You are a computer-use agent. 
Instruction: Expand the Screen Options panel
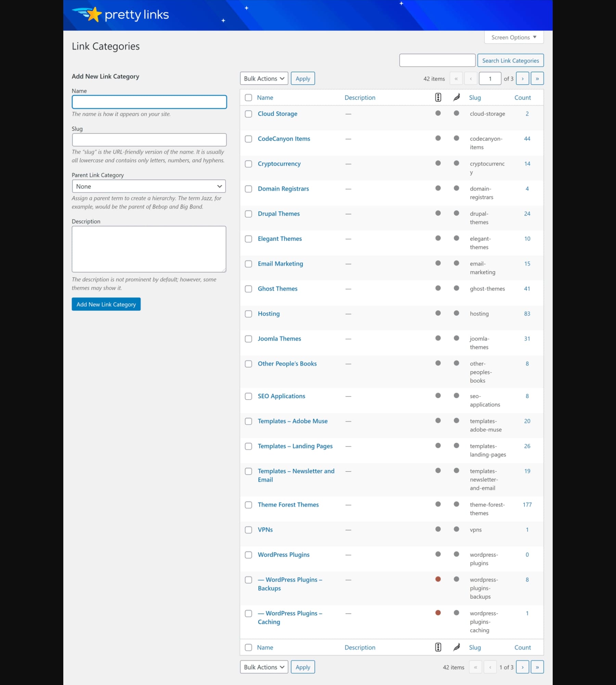pyautogui.click(x=513, y=37)
